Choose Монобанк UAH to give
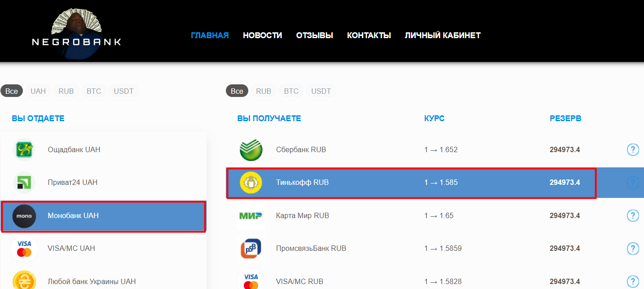Viewport: 644px width, 289px height. click(x=104, y=216)
